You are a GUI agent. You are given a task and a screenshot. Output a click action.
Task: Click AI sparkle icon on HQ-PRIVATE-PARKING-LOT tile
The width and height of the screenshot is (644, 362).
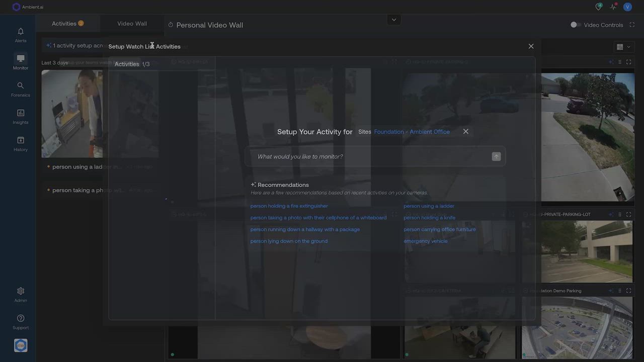point(611,214)
